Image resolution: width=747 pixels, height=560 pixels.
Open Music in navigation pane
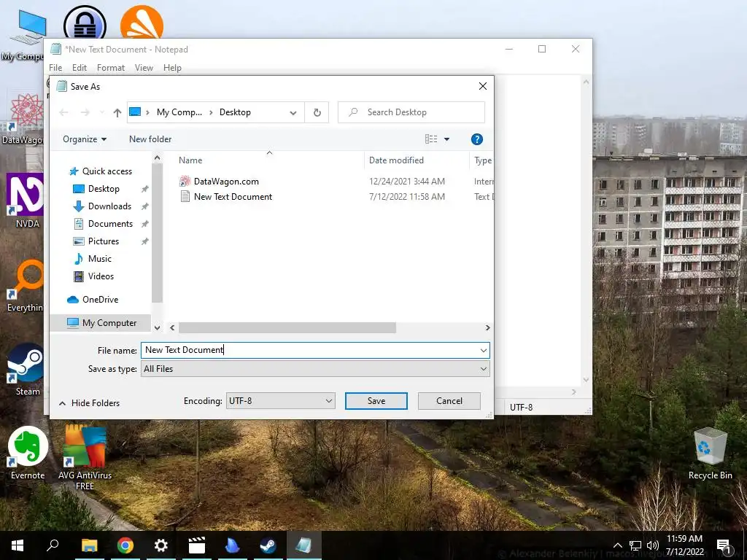[99, 259]
